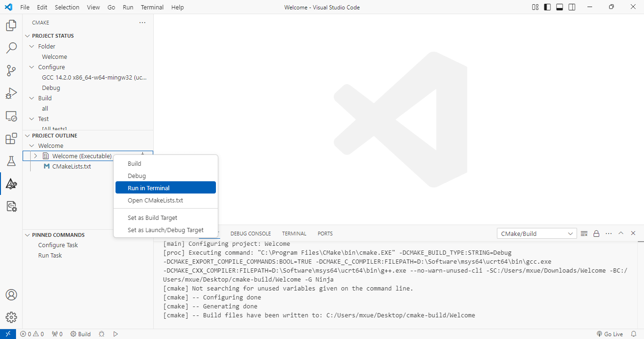The height and width of the screenshot is (339, 644).
Task: Open the Search view icon
Action: point(11,48)
